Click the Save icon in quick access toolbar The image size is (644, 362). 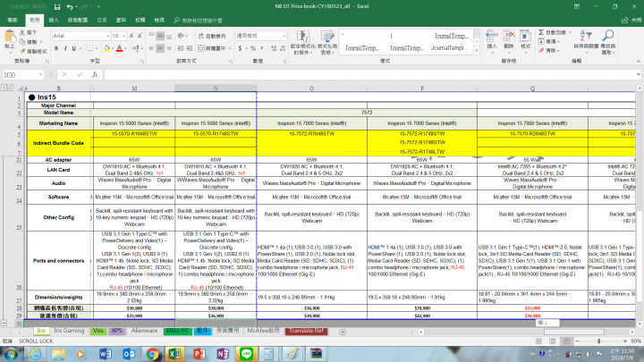(x=57, y=7)
